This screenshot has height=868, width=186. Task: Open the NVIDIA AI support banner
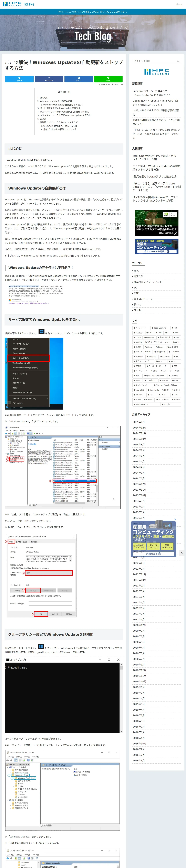tap(157, 223)
